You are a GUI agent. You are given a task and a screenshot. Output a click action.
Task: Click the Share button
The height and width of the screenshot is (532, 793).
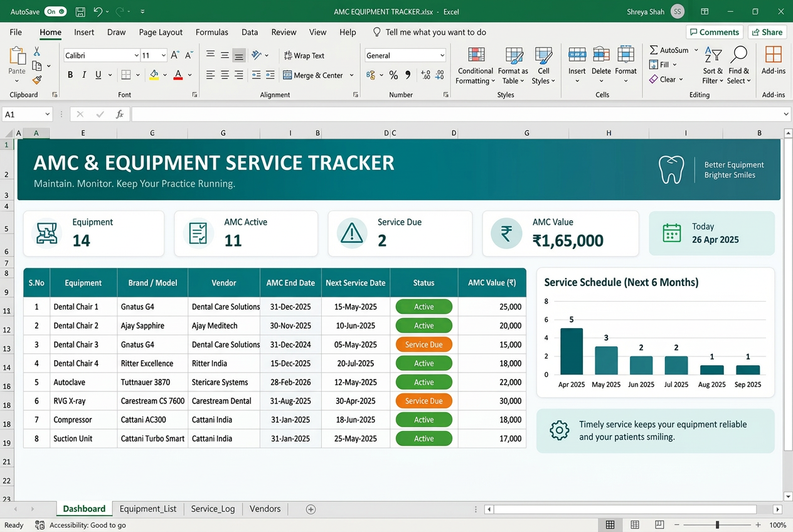pos(766,32)
